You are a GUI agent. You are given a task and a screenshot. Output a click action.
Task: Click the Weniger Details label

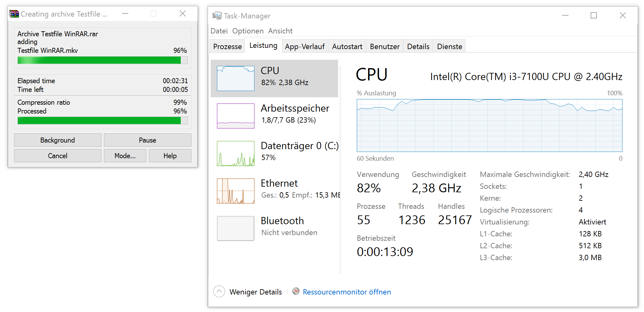(x=256, y=292)
